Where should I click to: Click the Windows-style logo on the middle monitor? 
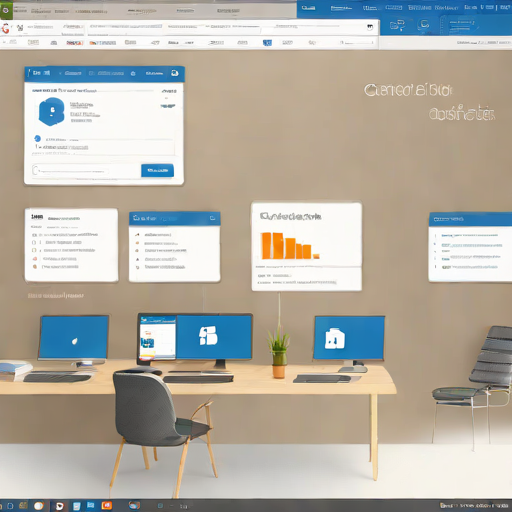208,335
